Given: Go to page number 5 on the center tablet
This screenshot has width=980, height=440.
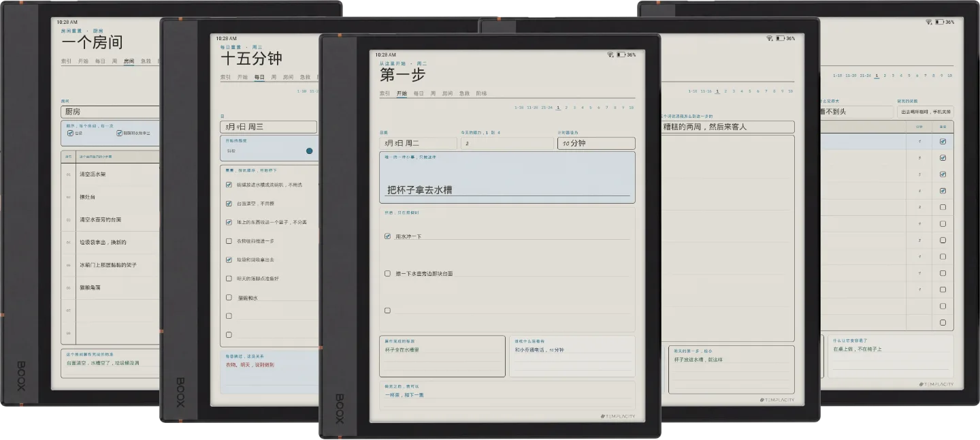Looking at the screenshot, I should coord(591,107).
